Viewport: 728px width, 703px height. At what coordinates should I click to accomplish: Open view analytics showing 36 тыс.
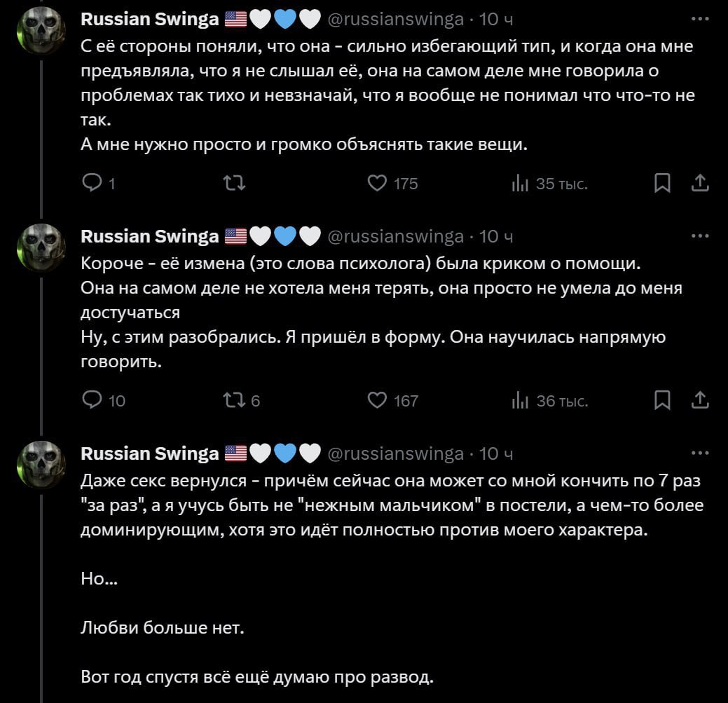pos(519,400)
